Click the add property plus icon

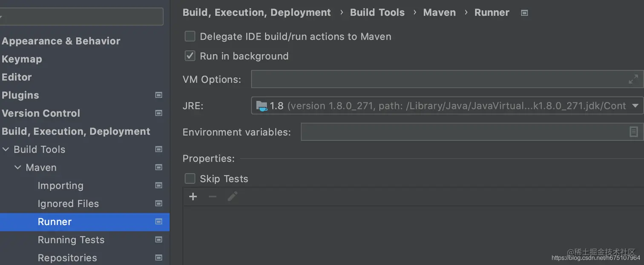(x=193, y=197)
